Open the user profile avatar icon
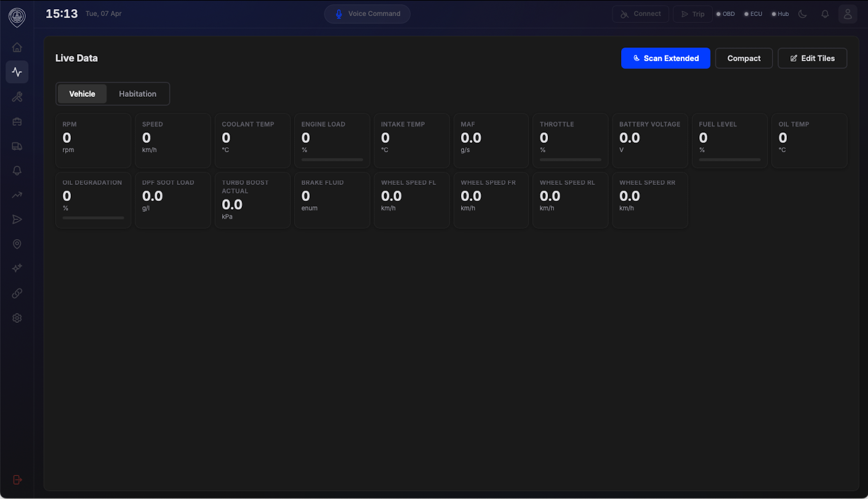 [x=848, y=14]
